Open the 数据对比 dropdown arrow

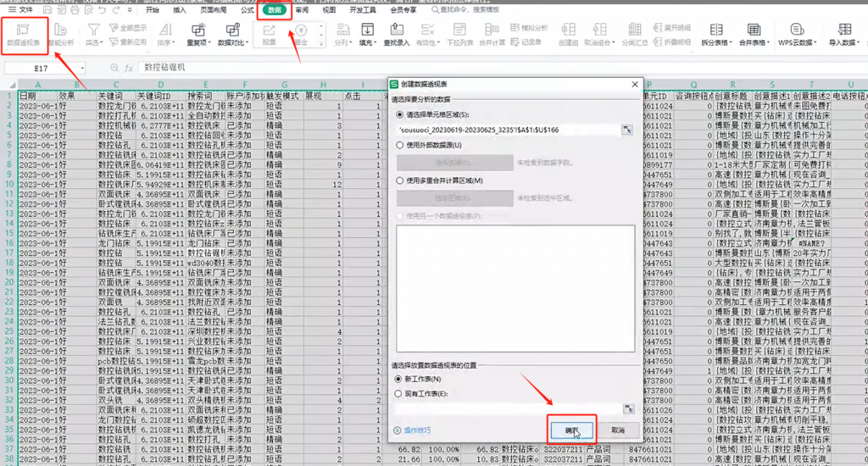[x=247, y=42]
